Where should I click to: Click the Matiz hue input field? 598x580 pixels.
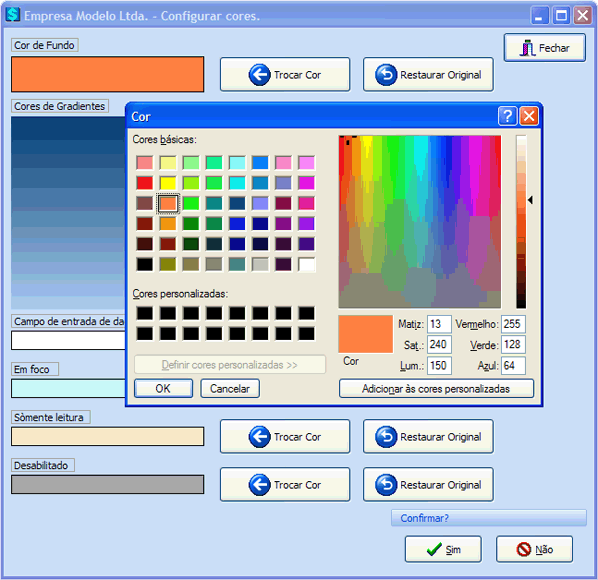(x=439, y=324)
